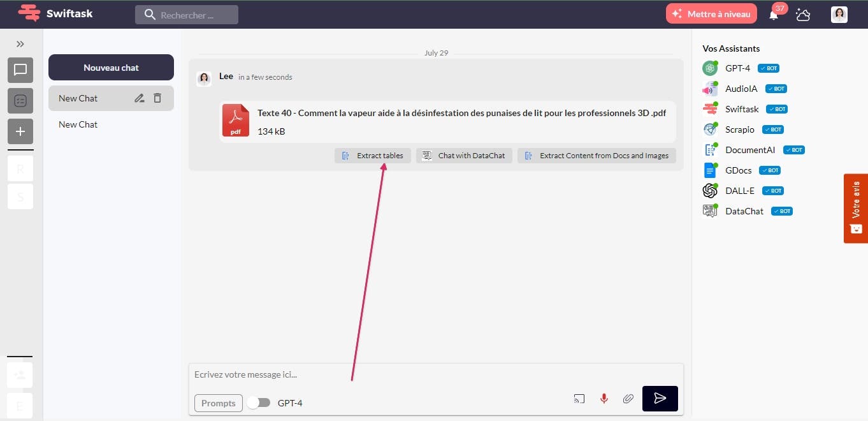Rename the selected chat with pencil icon
This screenshot has width=868, height=421.
[x=140, y=98]
